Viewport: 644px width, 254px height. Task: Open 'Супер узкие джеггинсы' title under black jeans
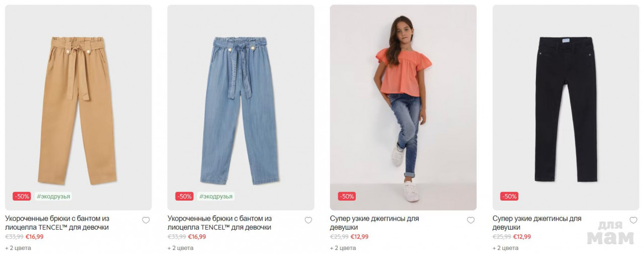537,223
